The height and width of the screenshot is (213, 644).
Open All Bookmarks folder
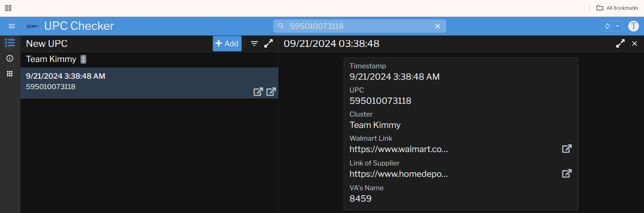[617, 8]
